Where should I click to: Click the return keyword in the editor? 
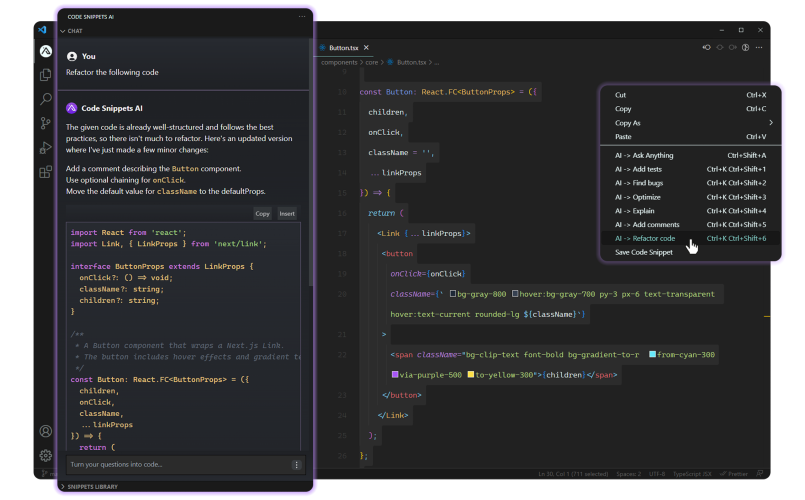[x=381, y=213]
